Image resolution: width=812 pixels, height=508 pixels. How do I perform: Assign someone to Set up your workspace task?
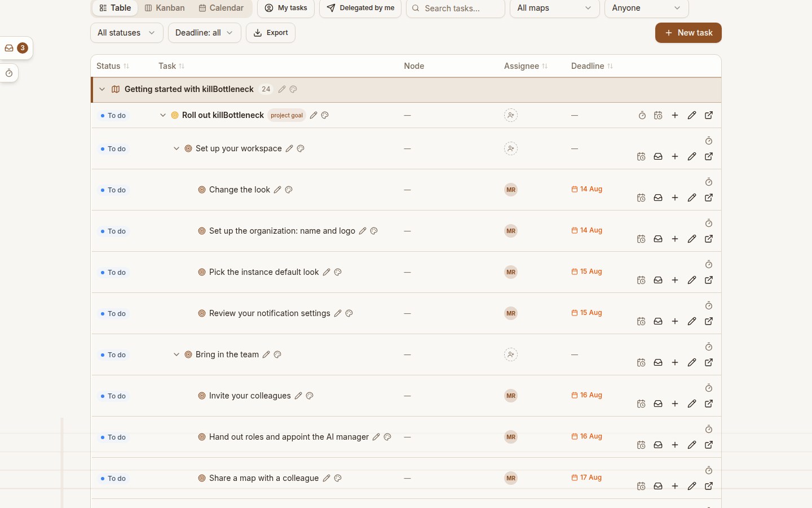point(511,148)
